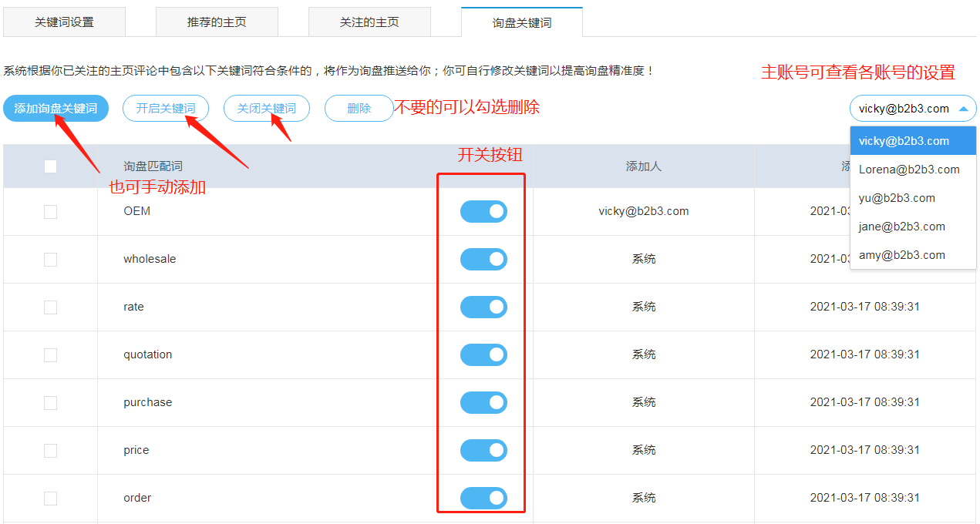Image resolution: width=980 pixels, height=524 pixels.
Task: Click the 添加人 column header
Action: (644, 166)
